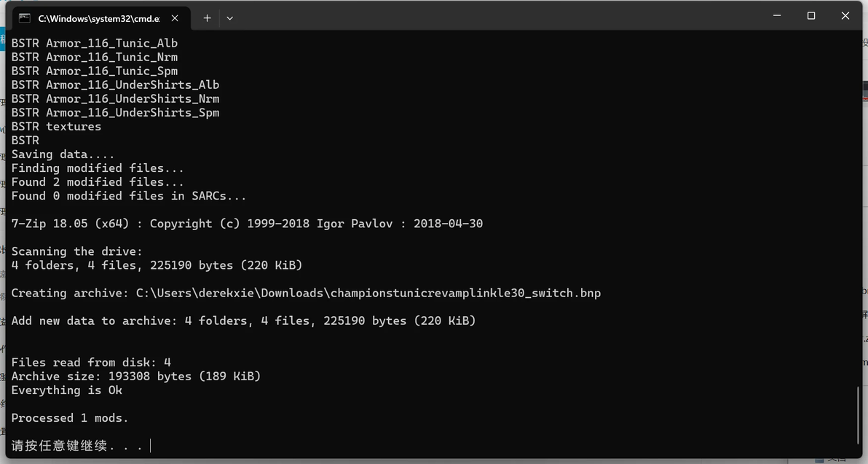Image resolution: width=868 pixels, height=464 pixels.
Task: Click the 'Found 0 modified files in SARCs' line
Action: click(x=129, y=196)
